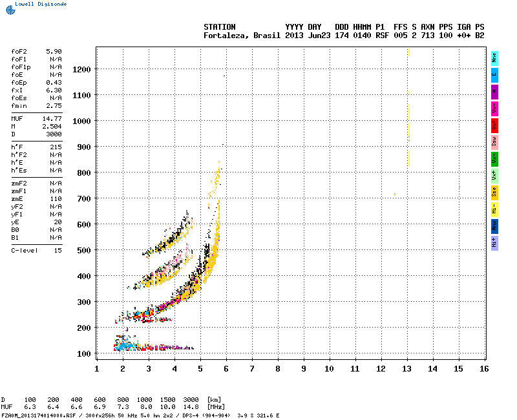
Task: Select the dark blue NNW legend swatch
Action: coord(494,227)
